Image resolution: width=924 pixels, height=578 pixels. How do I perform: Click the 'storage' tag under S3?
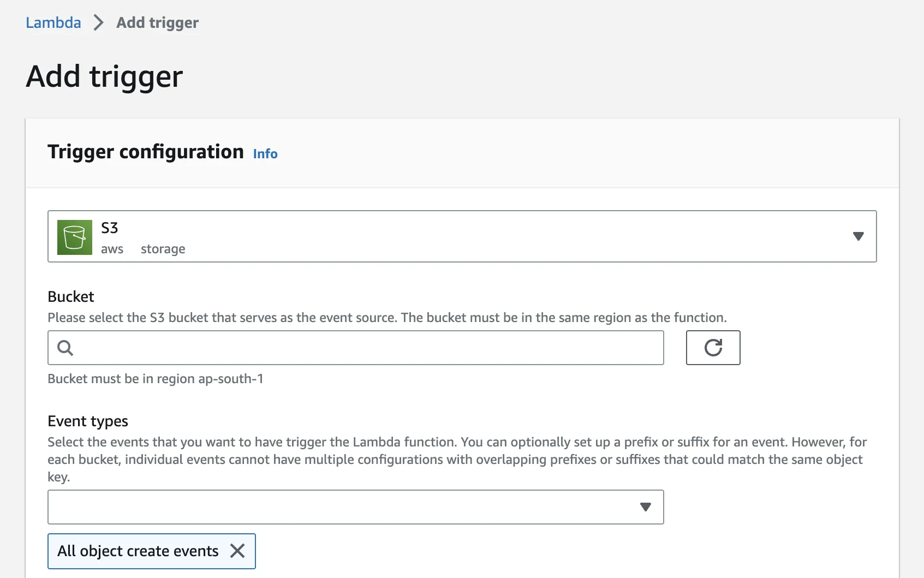163,249
